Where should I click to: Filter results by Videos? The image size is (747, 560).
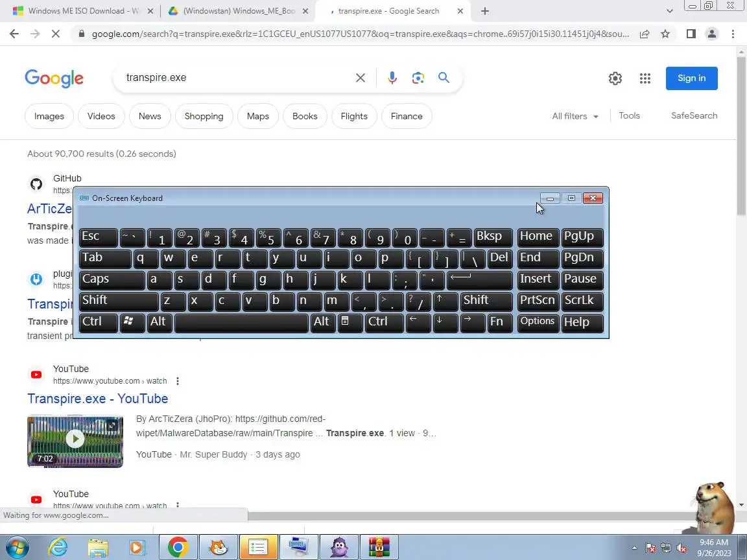(x=101, y=116)
